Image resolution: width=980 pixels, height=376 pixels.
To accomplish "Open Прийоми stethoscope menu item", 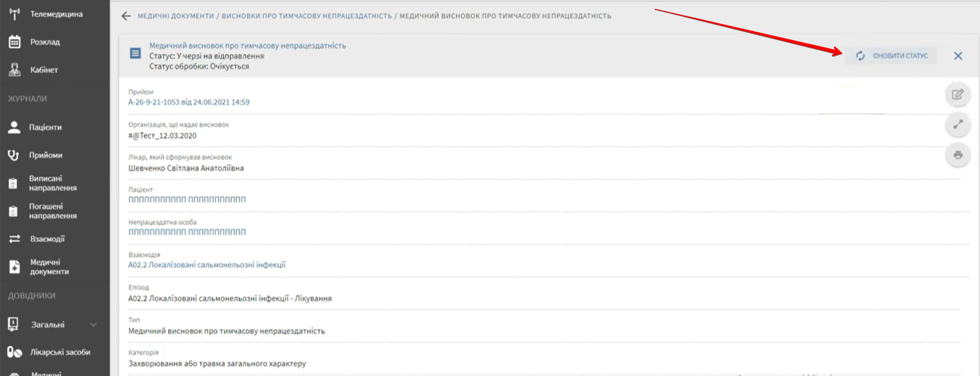I will [45, 155].
